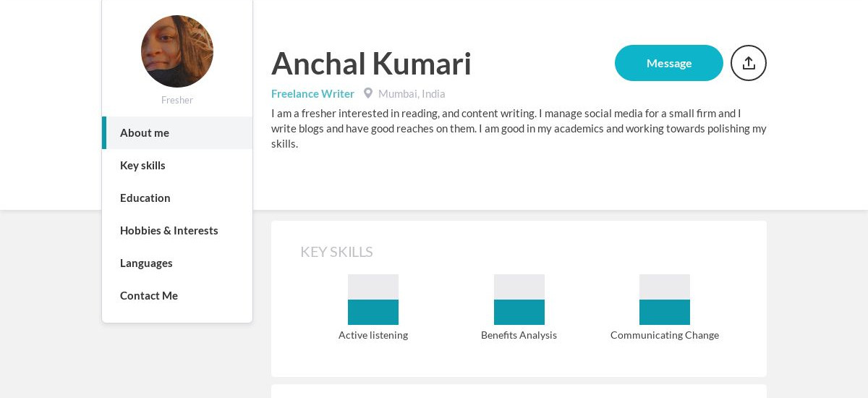Send a message with the Message button
The height and width of the screenshot is (398, 868).
click(x=669, y=63)
